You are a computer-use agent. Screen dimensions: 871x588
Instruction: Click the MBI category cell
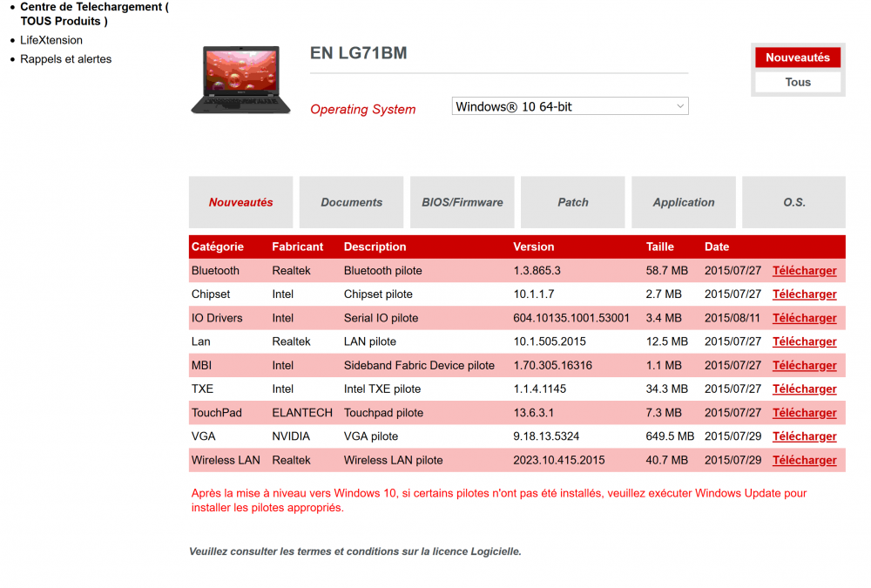pos(201,365)
